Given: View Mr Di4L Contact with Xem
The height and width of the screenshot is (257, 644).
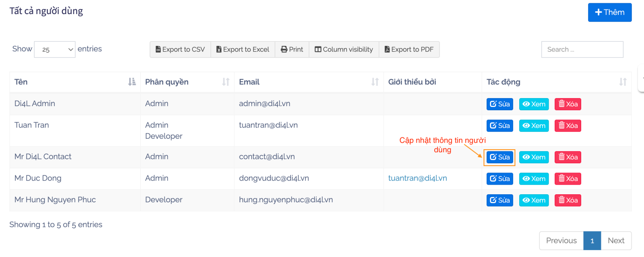Looking at the screenshot, I should pyautogui.click(x=534, y=157).
